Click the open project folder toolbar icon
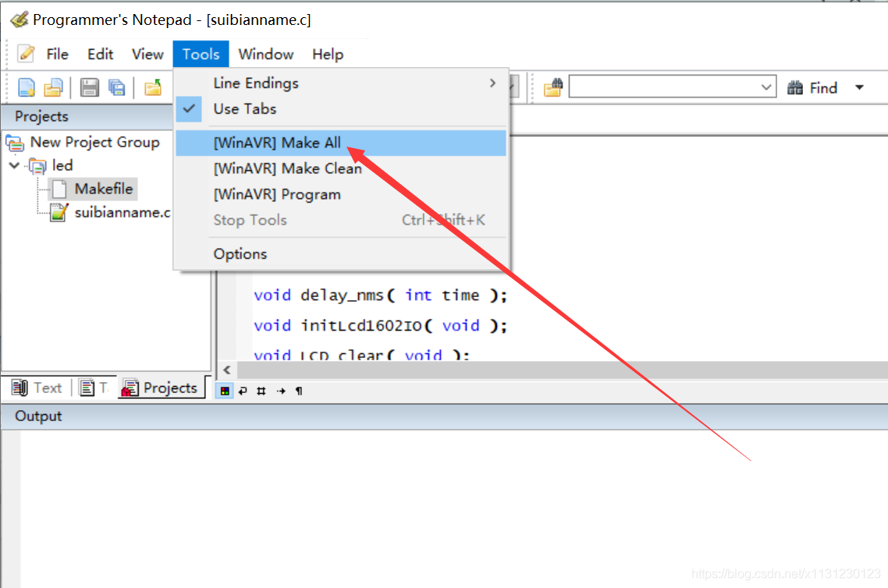The height and width of the screenshot is (588, 888). [153, 87]
